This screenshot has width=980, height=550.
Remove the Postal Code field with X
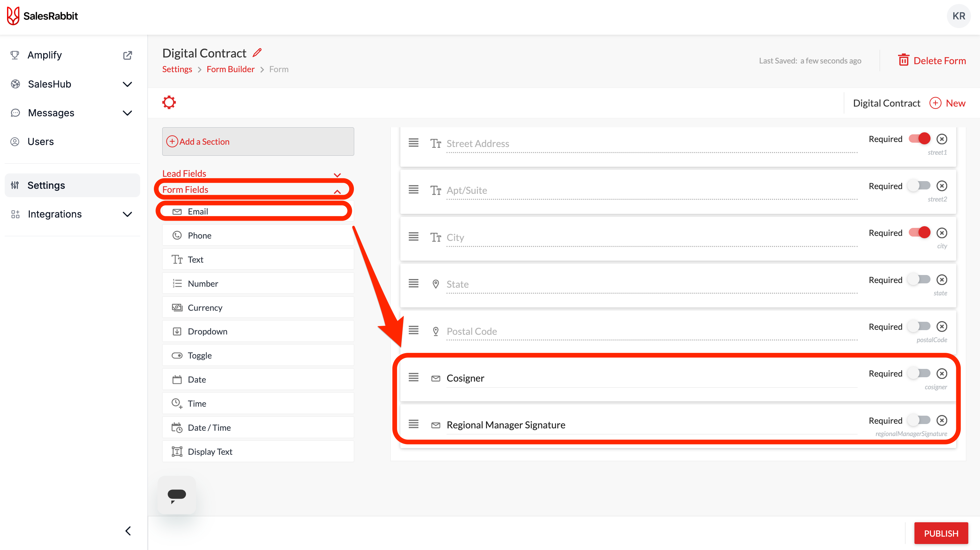(x=942, y=326)
